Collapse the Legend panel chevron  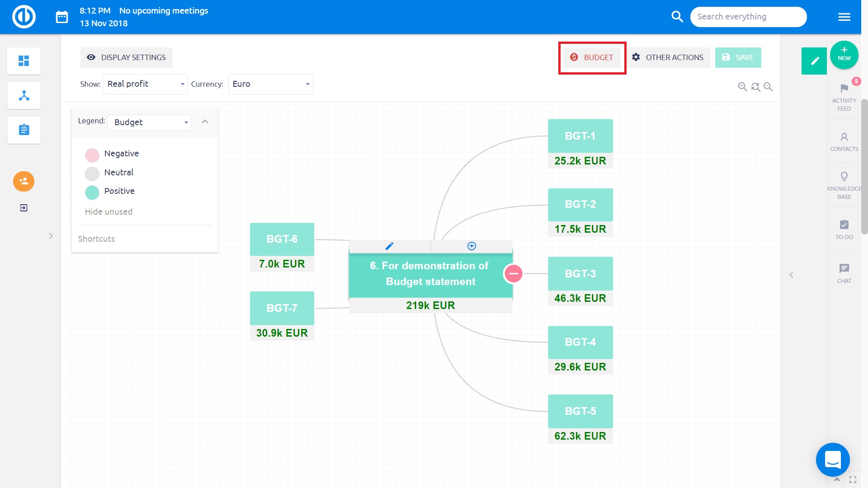coord(205,122)
